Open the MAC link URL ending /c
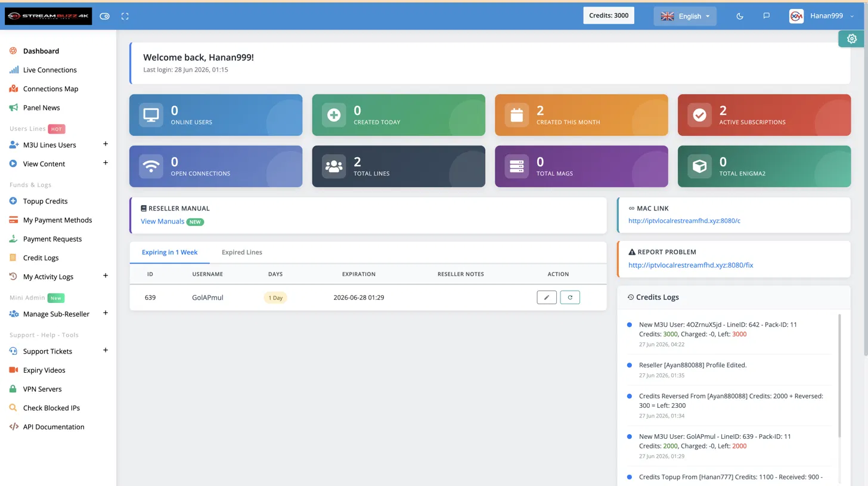This screenshot has width=868, height=486. [684, 221]
